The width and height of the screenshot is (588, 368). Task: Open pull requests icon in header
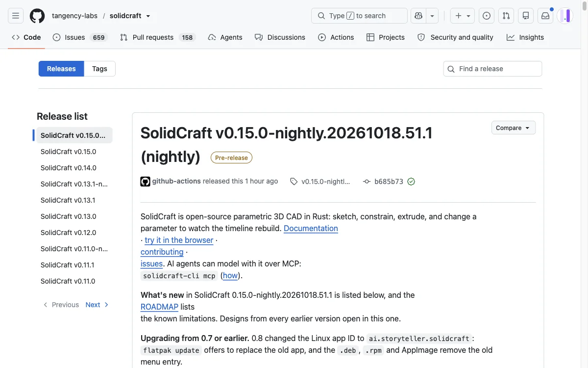[x=506, y=16]
